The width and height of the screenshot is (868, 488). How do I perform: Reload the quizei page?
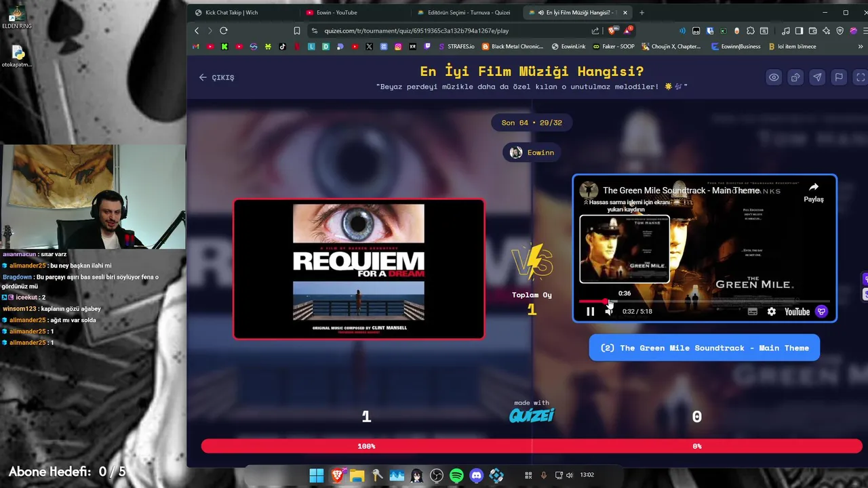pos(224,30)
